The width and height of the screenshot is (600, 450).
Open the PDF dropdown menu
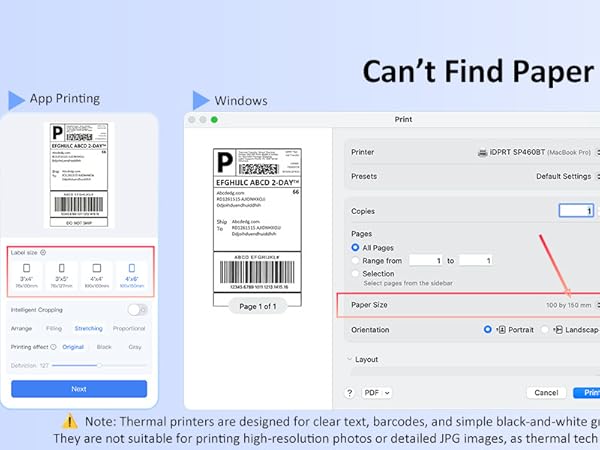(x=377, y=393)
